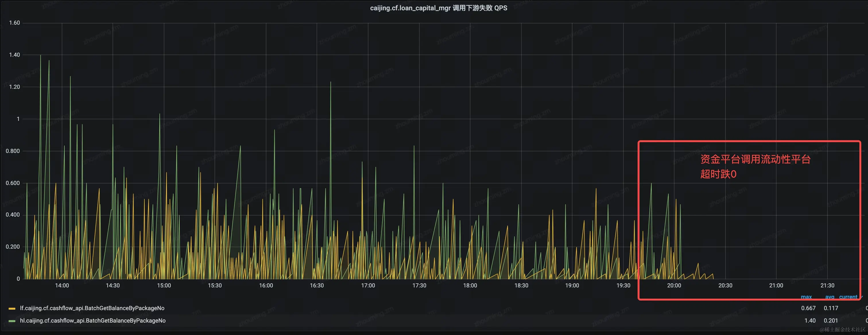Click the 20:00 time axis label
Screen dimensions: 868x335
coord(674,285)
